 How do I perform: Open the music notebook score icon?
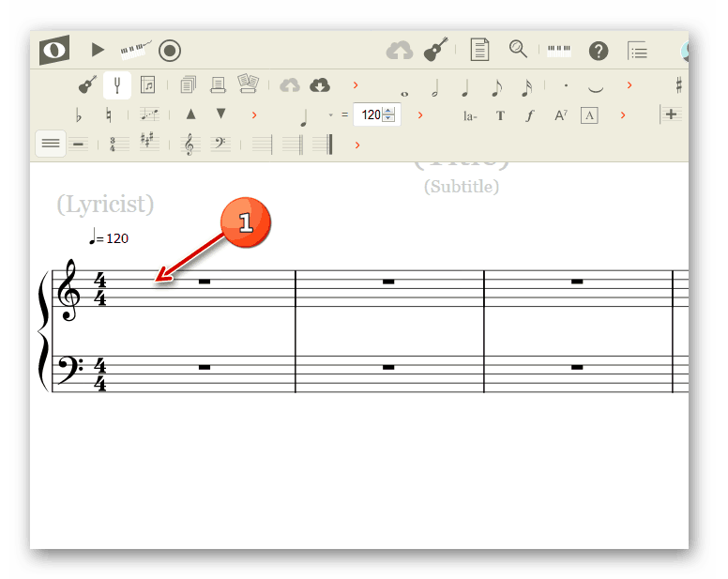(x=147, y=85)
